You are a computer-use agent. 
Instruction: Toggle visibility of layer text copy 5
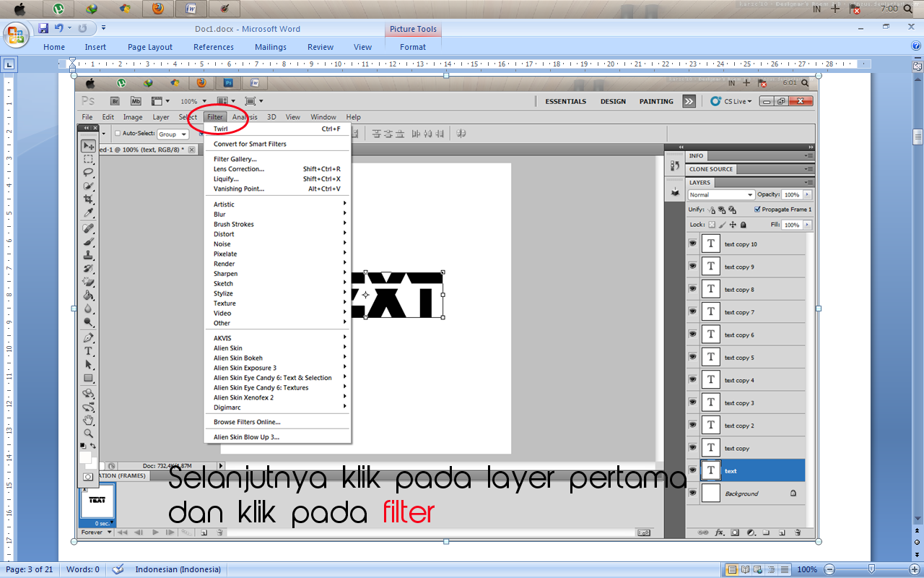(692, 357)
